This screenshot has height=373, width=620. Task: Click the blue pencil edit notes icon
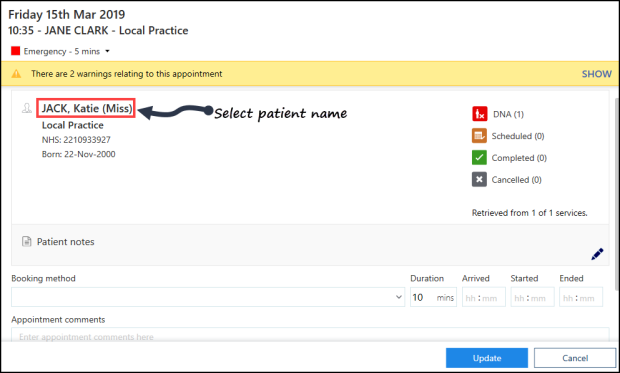[597, 254]
